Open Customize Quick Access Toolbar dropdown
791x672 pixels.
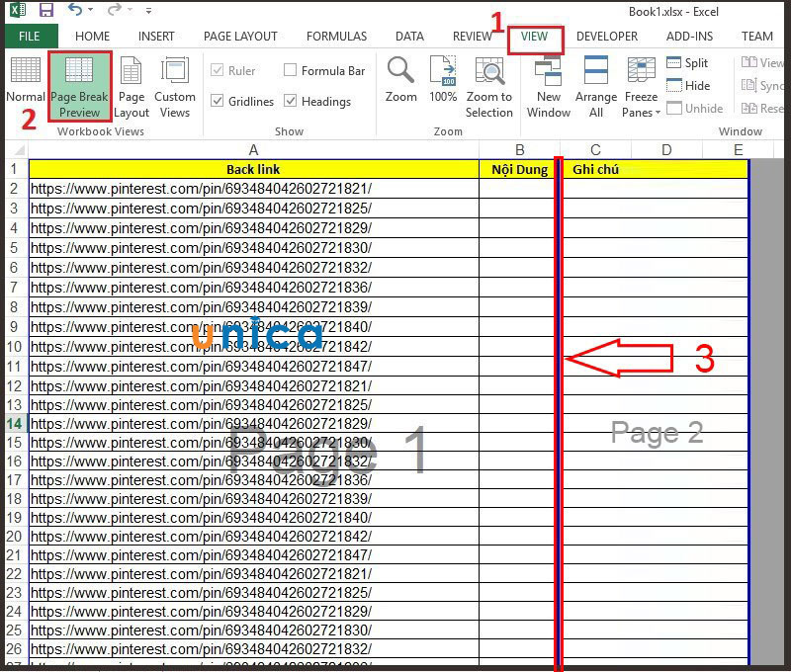[148, 10]
